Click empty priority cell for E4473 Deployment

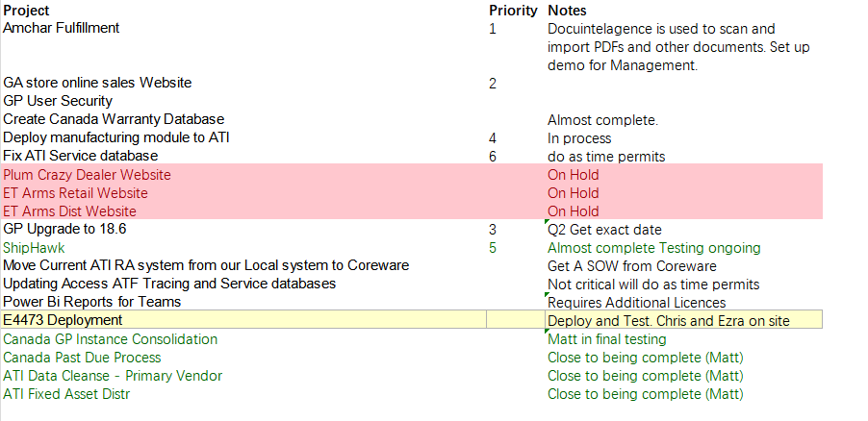516,320
